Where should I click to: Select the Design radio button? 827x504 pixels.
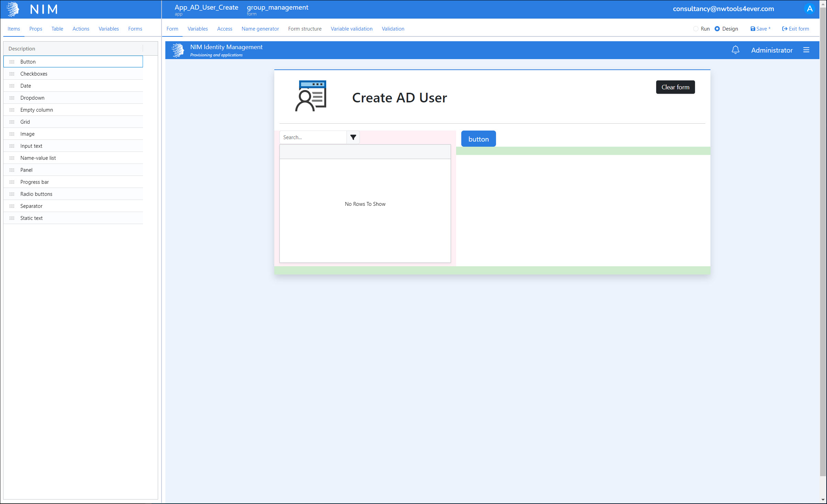(x=717, y=29)
